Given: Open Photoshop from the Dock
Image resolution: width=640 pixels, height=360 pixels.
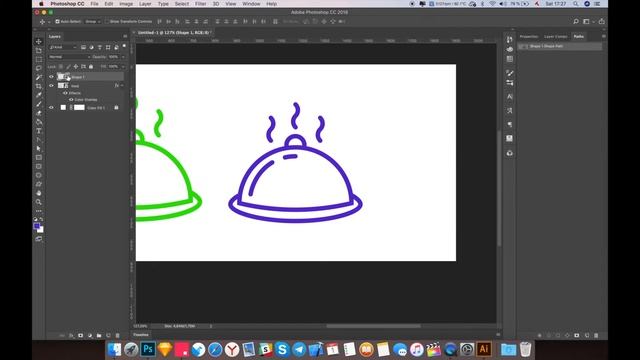Looking at the screenshot, I should click(148, 349).
